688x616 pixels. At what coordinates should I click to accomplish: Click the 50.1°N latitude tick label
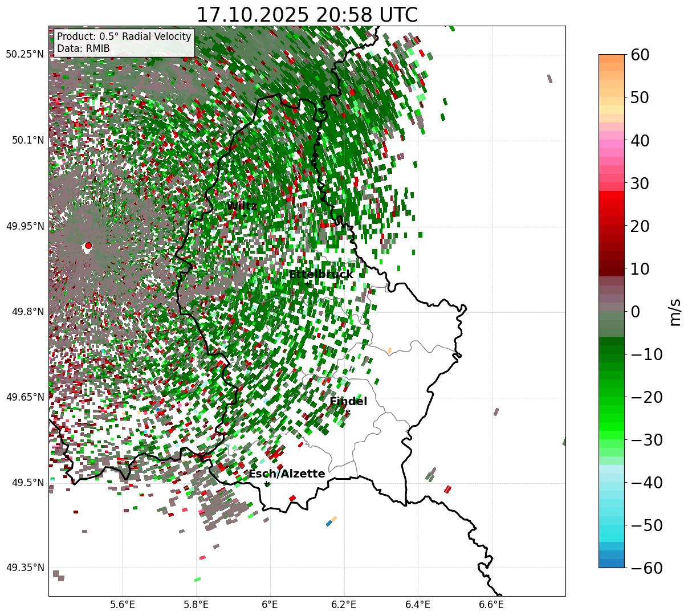(x=27, y=140)
